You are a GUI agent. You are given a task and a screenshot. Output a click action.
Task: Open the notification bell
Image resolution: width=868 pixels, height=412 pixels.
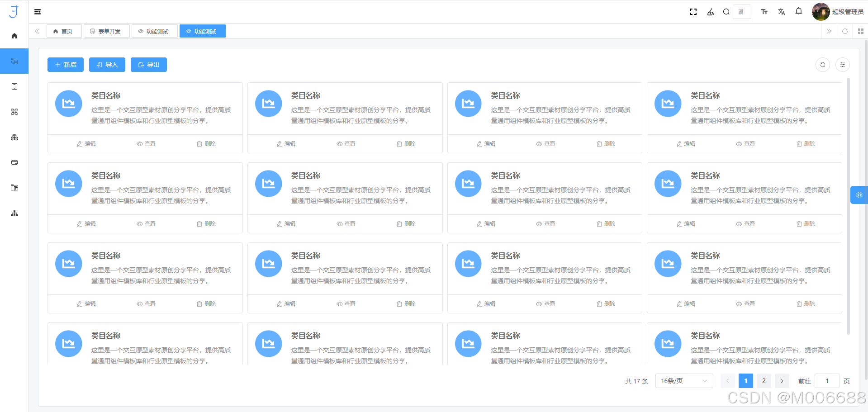click(x=799, y=11)
